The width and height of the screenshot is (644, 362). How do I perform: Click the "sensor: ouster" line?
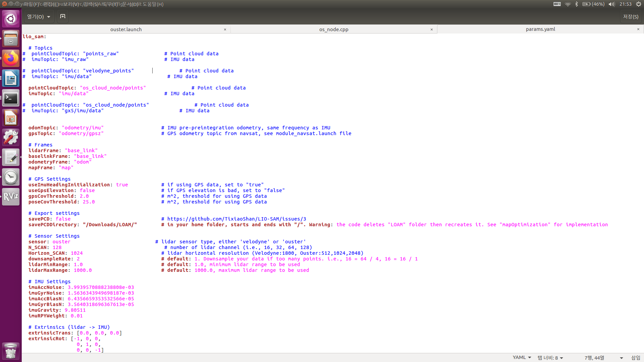49,242
